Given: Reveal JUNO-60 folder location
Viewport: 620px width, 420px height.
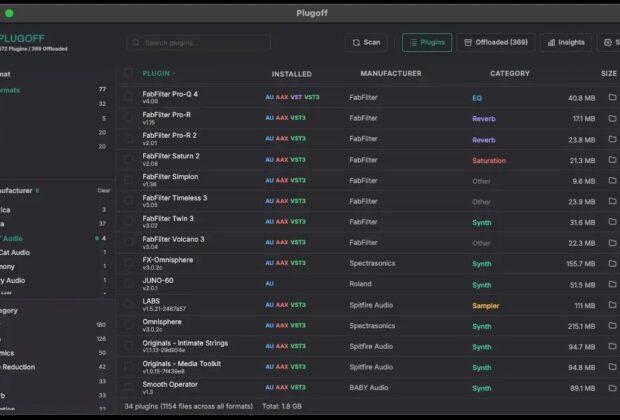Looking at the screenshot, I should point(612,284).
